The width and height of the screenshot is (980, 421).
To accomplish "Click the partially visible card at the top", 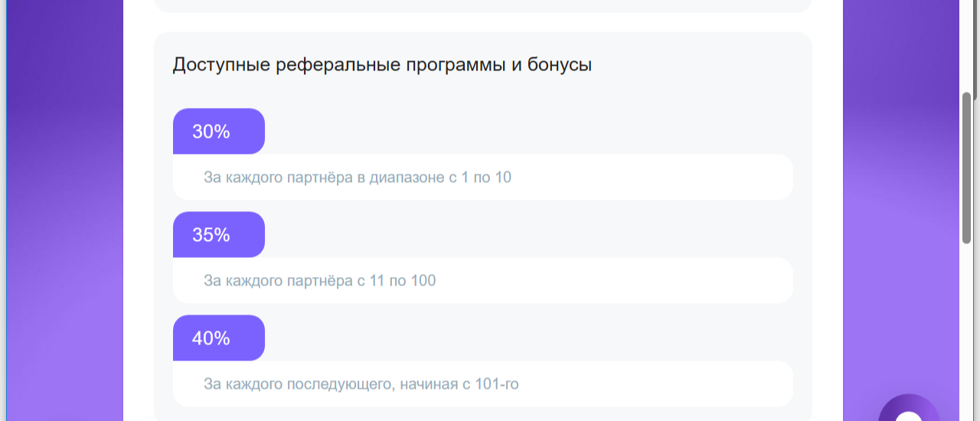I will pyautogui.click(x=482, y=5).
